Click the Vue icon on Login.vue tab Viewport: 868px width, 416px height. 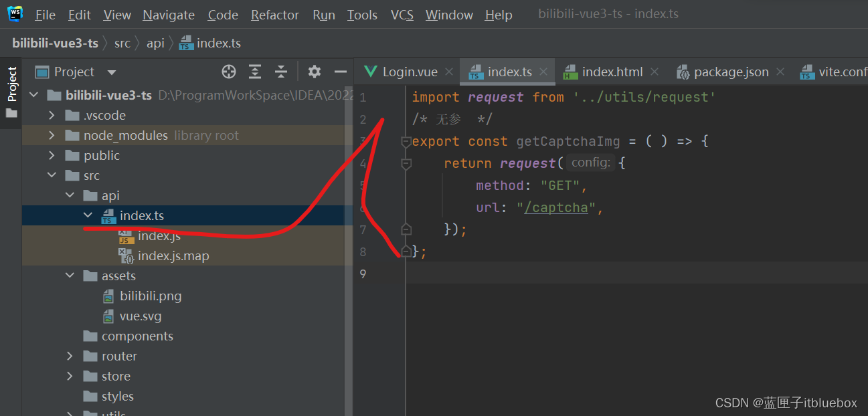pos(370,72)
